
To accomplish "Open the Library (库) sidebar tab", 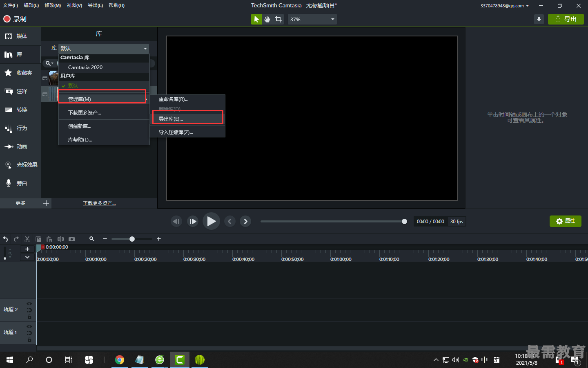I will [20, 54].
